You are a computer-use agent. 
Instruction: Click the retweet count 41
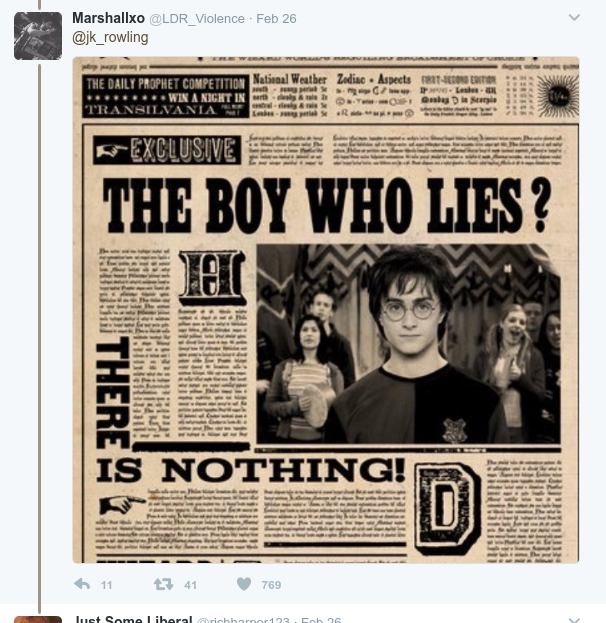point(190,585)
